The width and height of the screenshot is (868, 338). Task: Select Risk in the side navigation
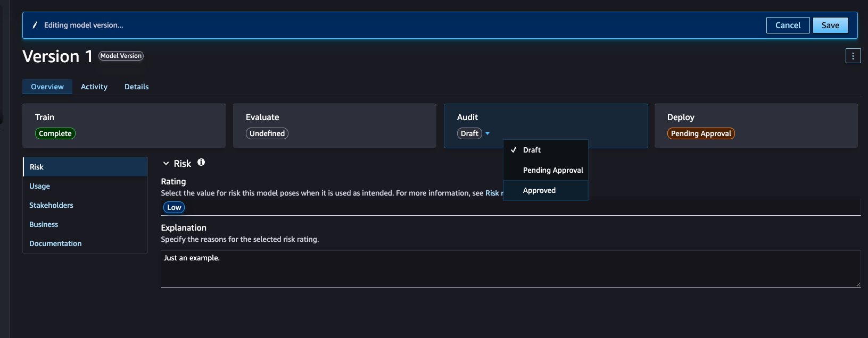click(x=85, y=167)
